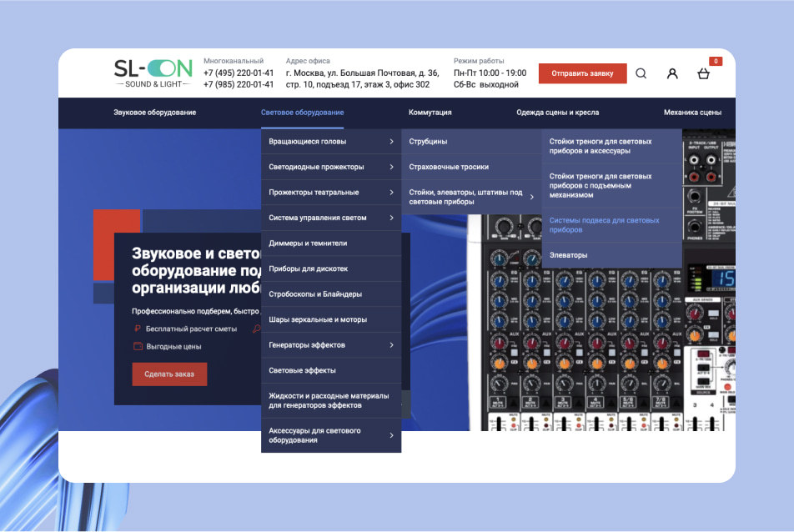Image resolution: width=794 pixels, height=532 pixels.
Task: Expand Аксессуары для светового оборудования chevron
Action: (391, 435)
